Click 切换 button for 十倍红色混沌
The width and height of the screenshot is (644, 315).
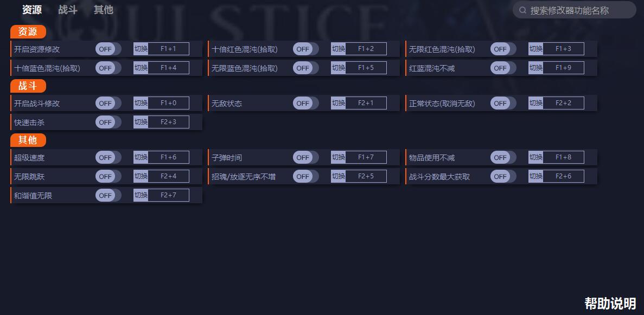[x=339, y=49]
